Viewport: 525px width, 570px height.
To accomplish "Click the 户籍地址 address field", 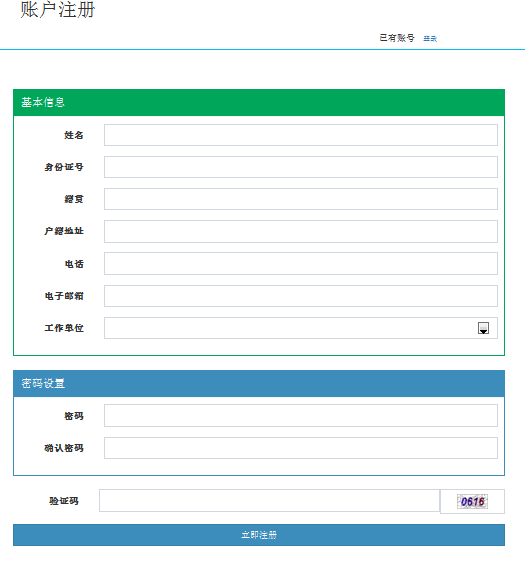I will [x=301, y=231].
